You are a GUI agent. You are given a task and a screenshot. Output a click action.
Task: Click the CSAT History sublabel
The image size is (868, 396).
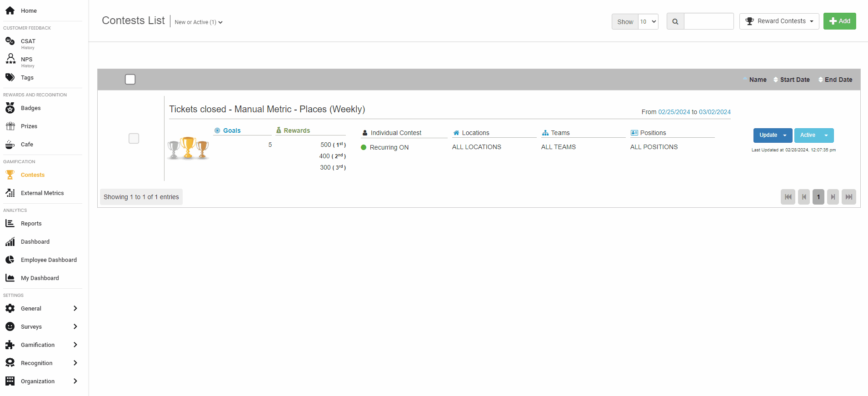28,48
